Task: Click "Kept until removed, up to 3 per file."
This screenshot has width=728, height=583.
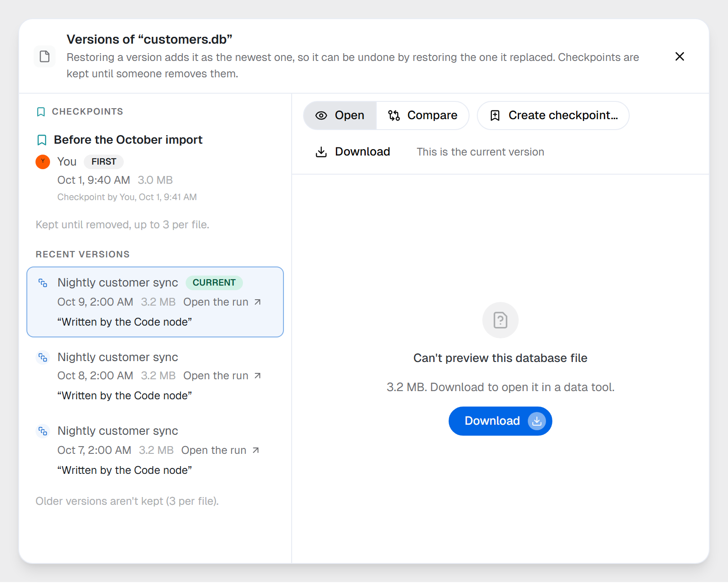Action: coord(122,225)
